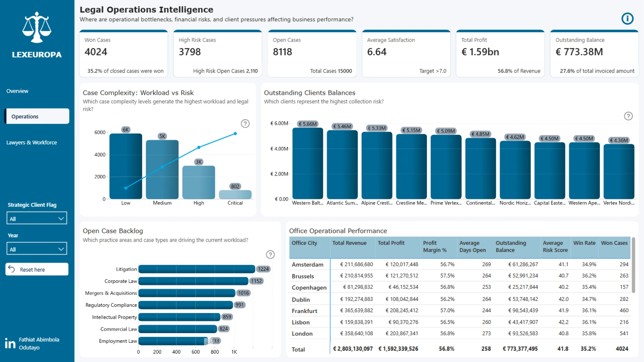644x362 pixels.
Task: Open the Lawyers & Workforce page
Action: 32,142
